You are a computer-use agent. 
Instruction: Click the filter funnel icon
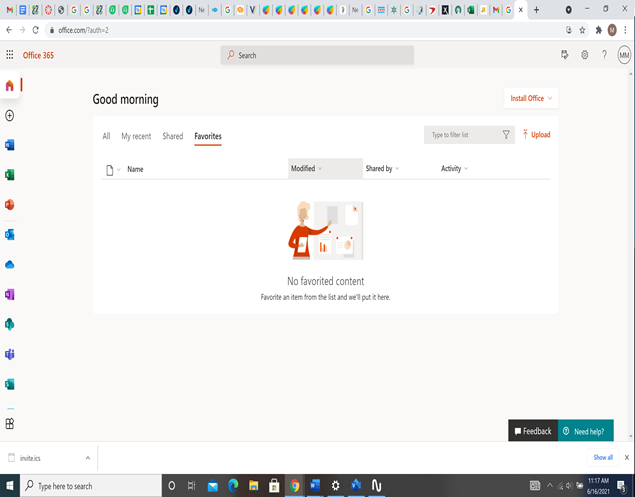coord(506,134)
